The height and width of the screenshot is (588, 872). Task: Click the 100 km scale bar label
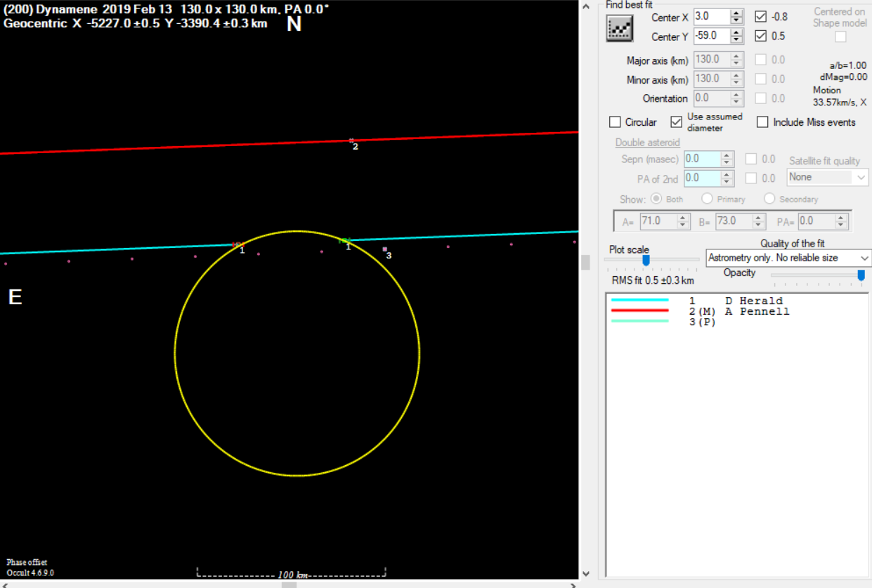coord(293,575)
